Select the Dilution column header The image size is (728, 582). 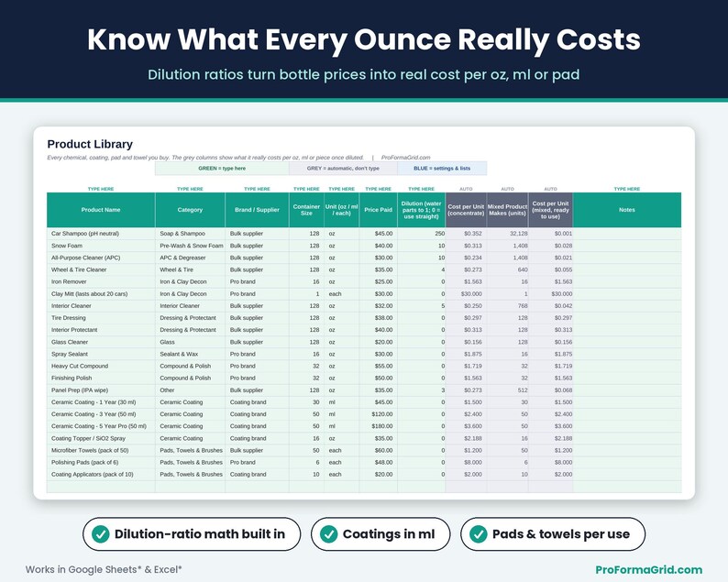point(421,210)
